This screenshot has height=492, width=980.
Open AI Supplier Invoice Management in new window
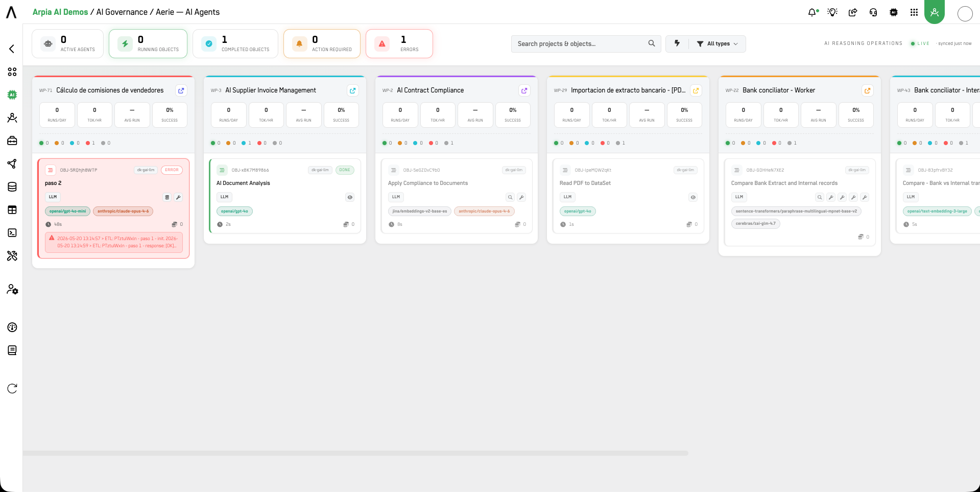(352, 90)
